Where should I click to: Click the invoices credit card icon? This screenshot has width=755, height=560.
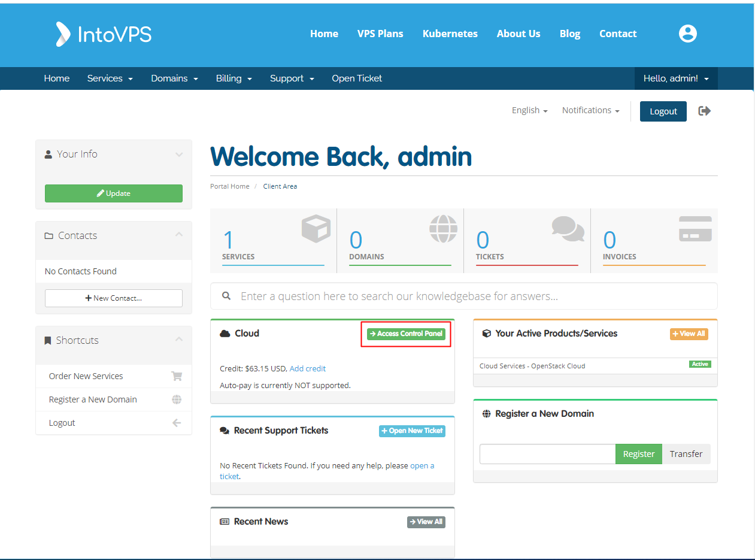coord(695,229)
